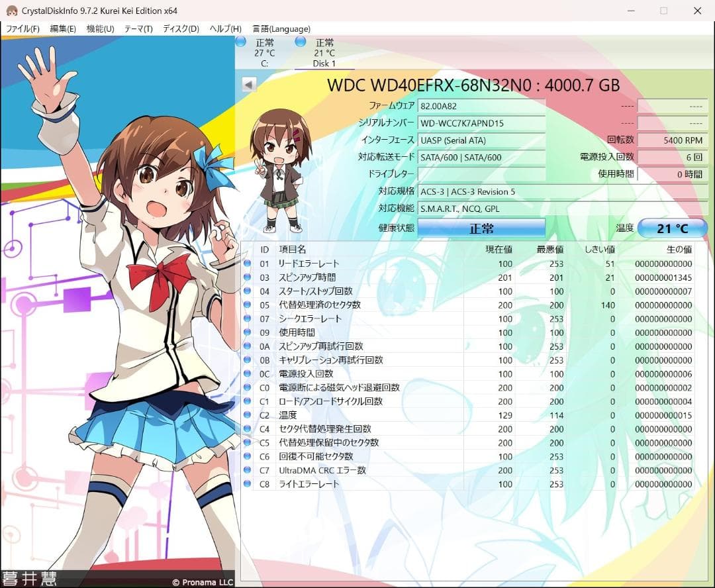Click status dot for ID C5 row
The width and height of the screenshot is (715, 588).
point(247,442)
